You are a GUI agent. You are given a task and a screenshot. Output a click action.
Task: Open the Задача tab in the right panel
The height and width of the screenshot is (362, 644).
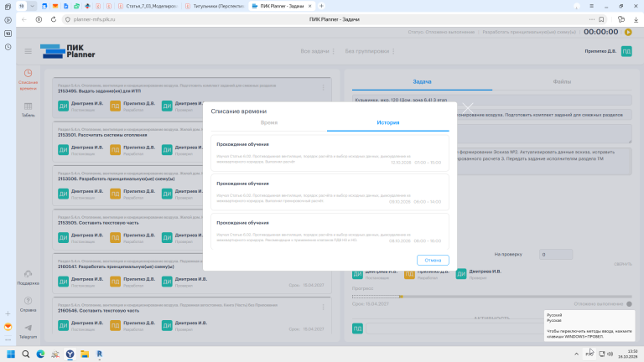pos(422,81)
